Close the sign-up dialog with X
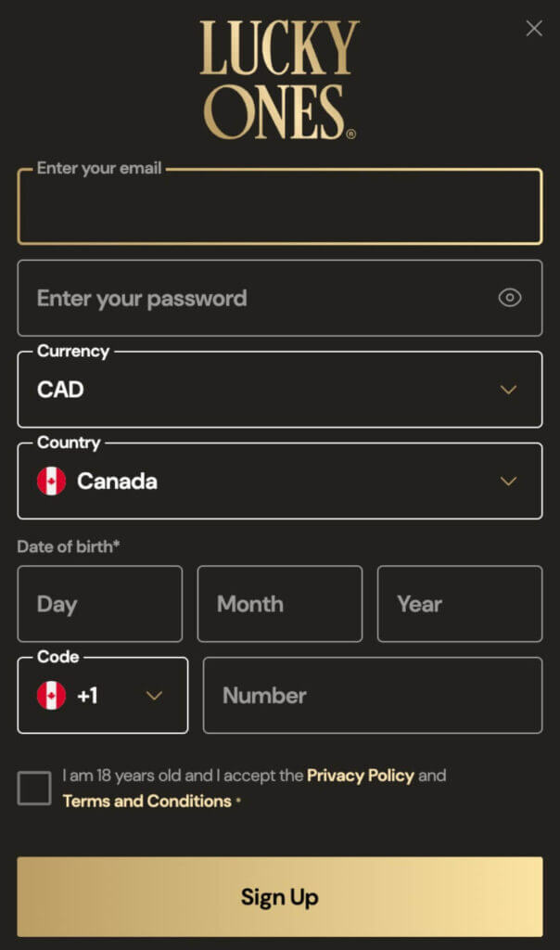Viewport: 560px width, 950px height. [534, 29]
